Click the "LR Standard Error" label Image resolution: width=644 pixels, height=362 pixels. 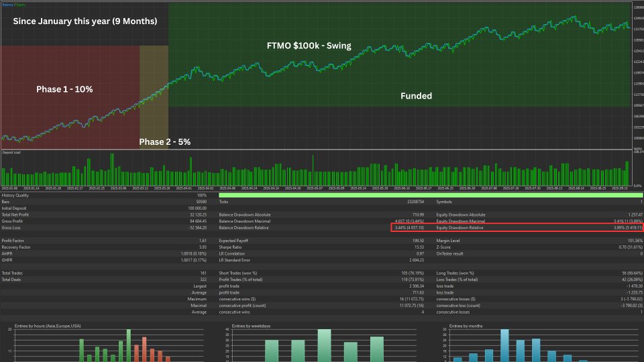pos(235,260)
